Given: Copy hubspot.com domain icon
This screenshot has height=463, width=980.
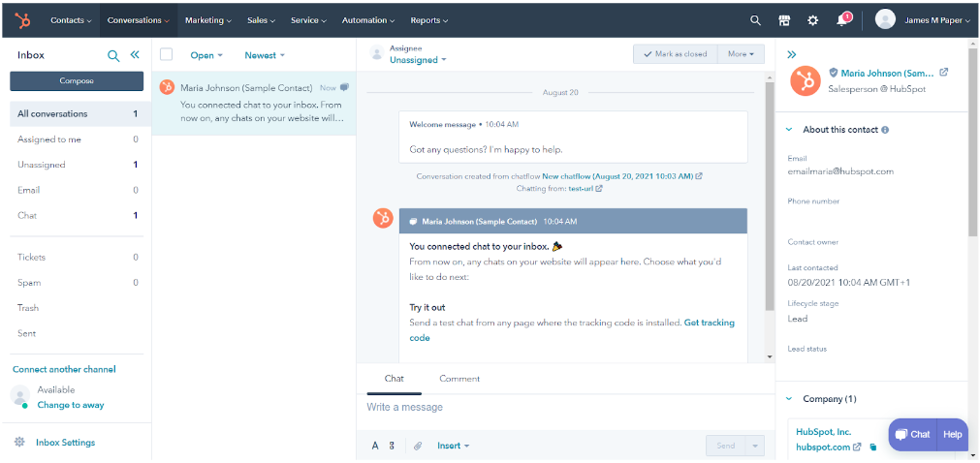Looking at the screenshot, I should (873, 447).
